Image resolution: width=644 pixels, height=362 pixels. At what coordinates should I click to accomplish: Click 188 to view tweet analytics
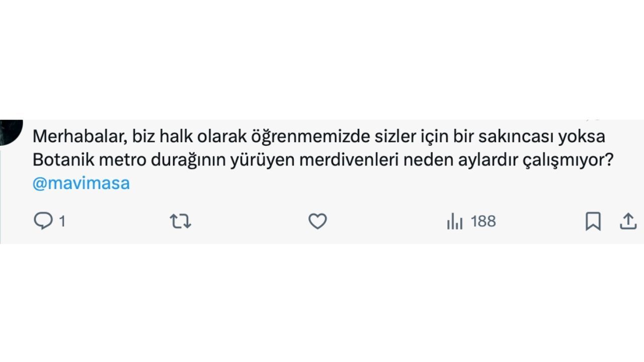coord(482,221)
